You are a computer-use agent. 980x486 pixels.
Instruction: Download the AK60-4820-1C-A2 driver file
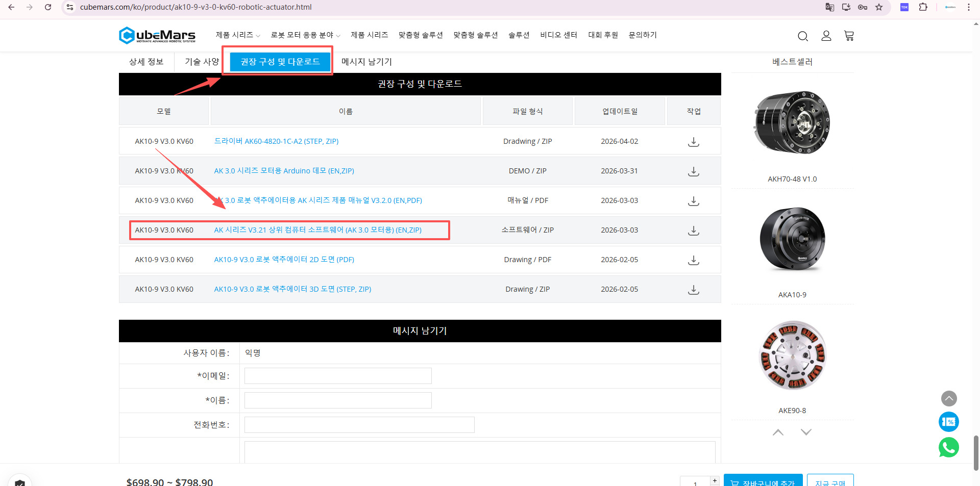point(693,142)
